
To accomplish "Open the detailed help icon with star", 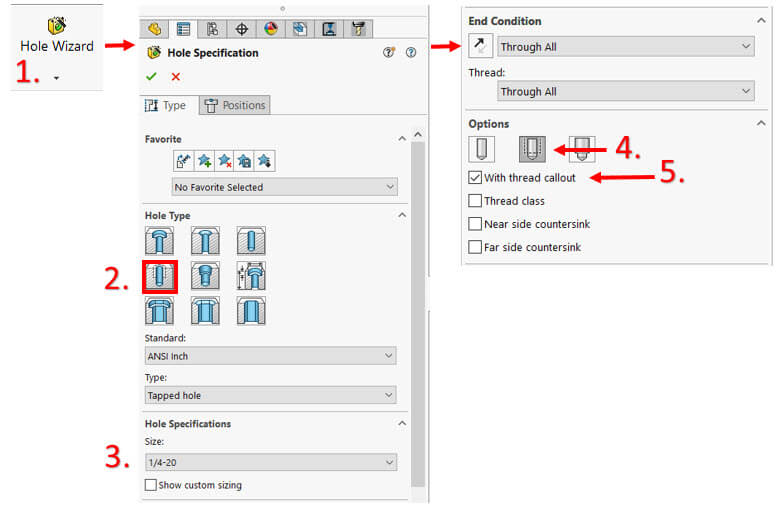I will [389, 52].
